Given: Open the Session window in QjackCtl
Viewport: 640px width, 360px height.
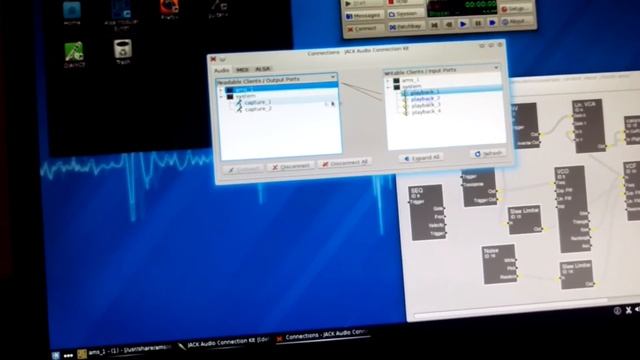Looking at the screenshot, I should tap(404, 14).
